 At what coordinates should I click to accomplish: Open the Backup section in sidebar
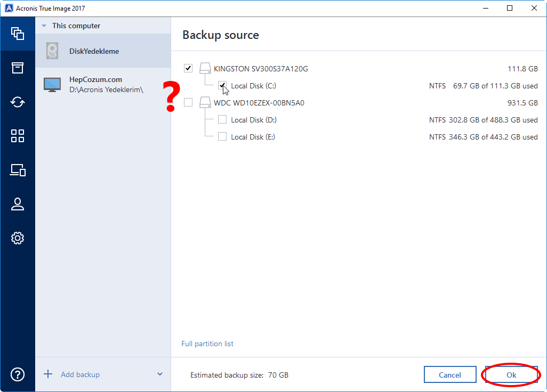pos(18,34)
